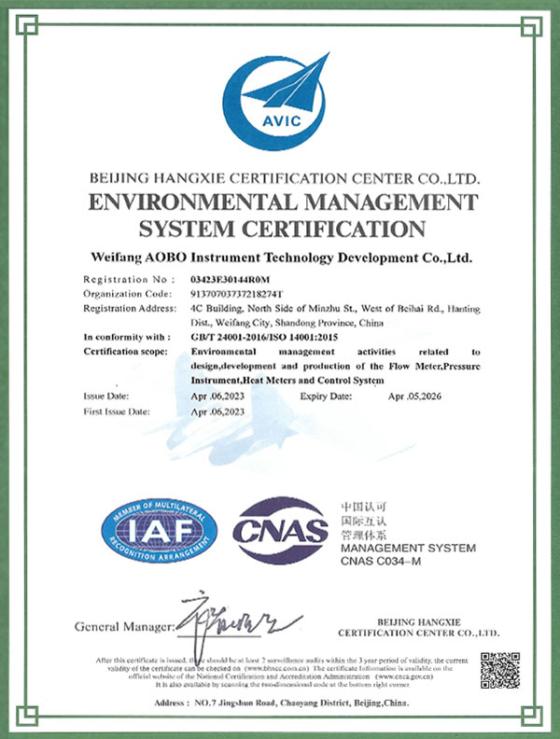Click the 'SYSTEM CERTIFICATION' title line
The width and height of the screenshot is (560, 739).
[283, 229]
